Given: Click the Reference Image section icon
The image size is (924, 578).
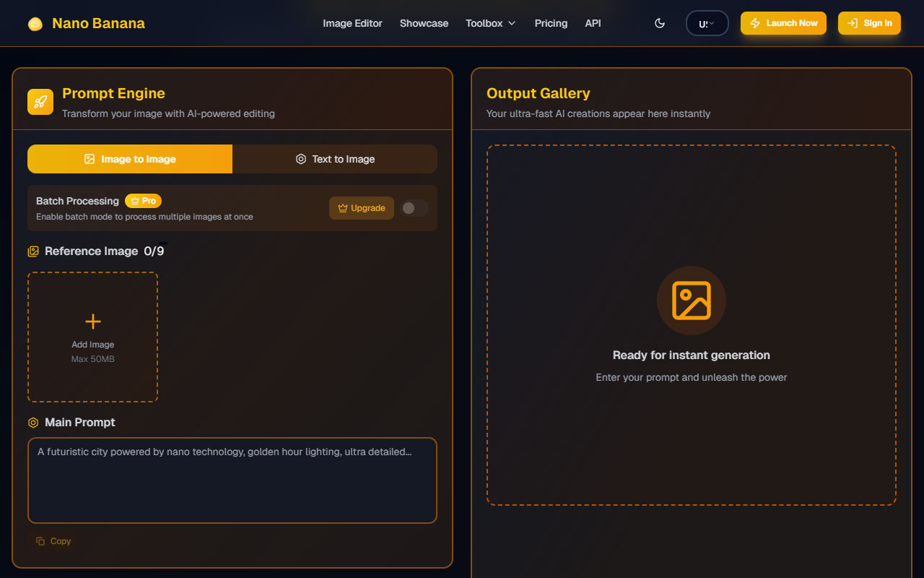Looking at the screenshot, I should point(33,251).
